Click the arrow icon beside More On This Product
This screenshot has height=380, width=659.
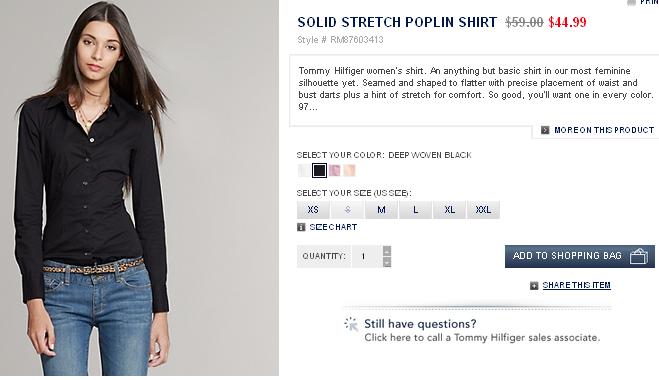point(545,130)
